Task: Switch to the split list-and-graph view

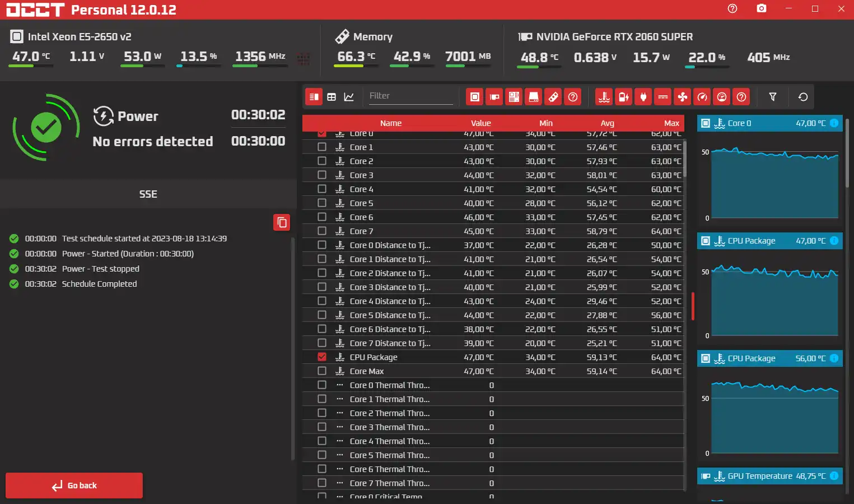Action: (x=314, y=97)
